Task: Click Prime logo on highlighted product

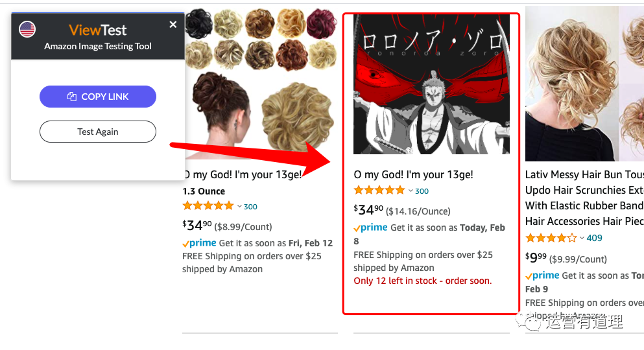Action: (370, 228)
